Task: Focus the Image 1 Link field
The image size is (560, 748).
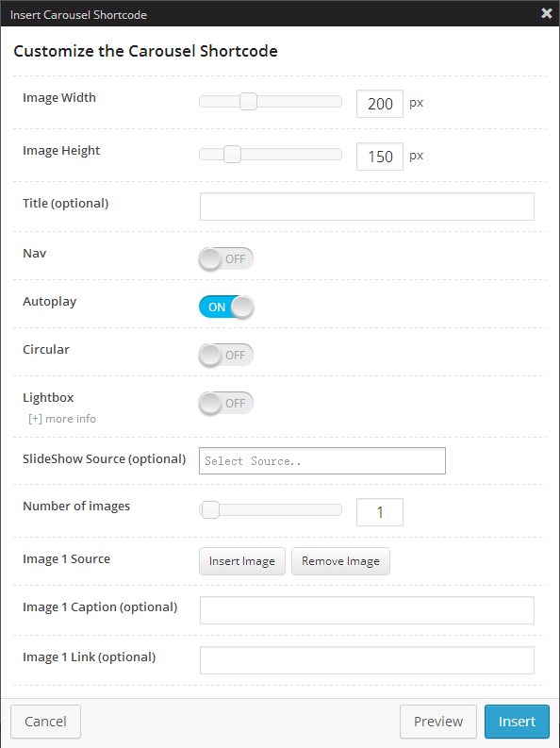Action: pos(367,660)
